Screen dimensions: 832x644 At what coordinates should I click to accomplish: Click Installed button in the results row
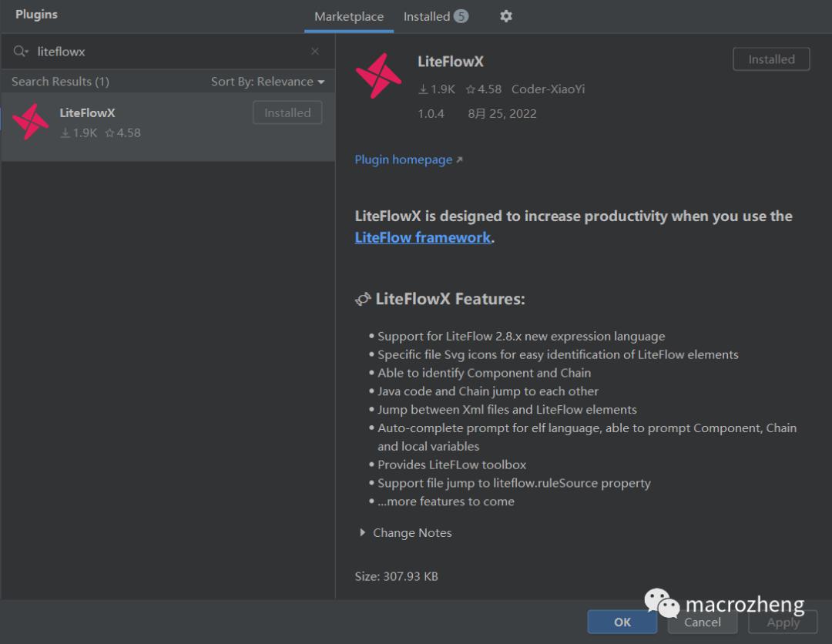click(x=287, y=112)
